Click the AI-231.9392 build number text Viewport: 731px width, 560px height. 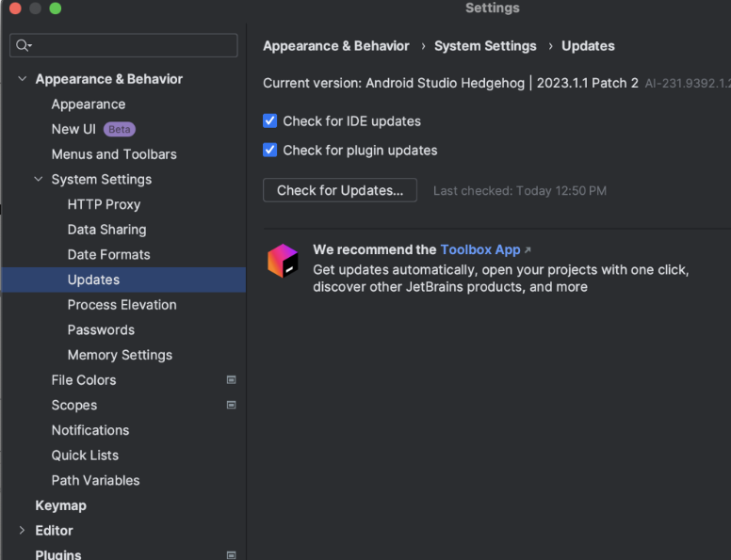pos(688,84)
